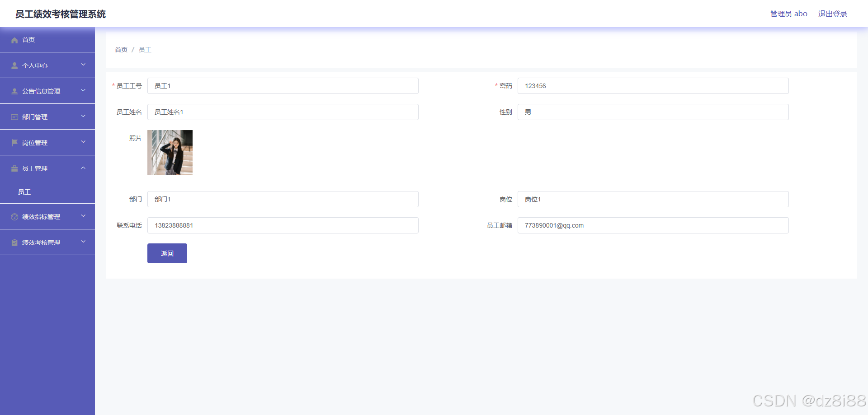Click the 员工邮箱 email input field
868x415 pixels.
pos(652,225)
